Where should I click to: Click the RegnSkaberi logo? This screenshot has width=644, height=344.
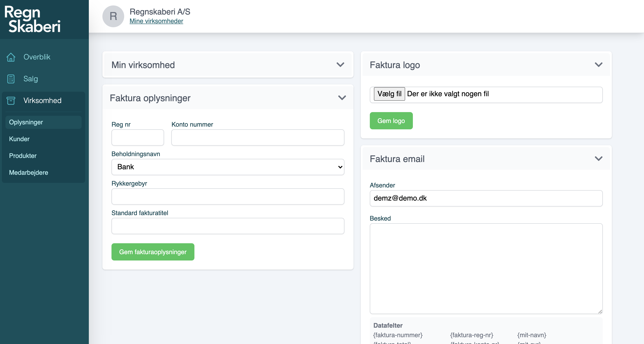point(32,19)
